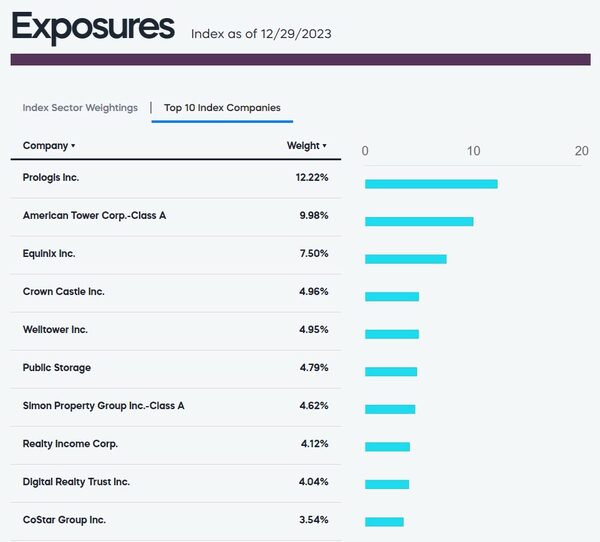Image resolution: width=600 pixels, height=542 pixels.
Task: Click the 4.95% weight value
Action: [x=314, y=330]
